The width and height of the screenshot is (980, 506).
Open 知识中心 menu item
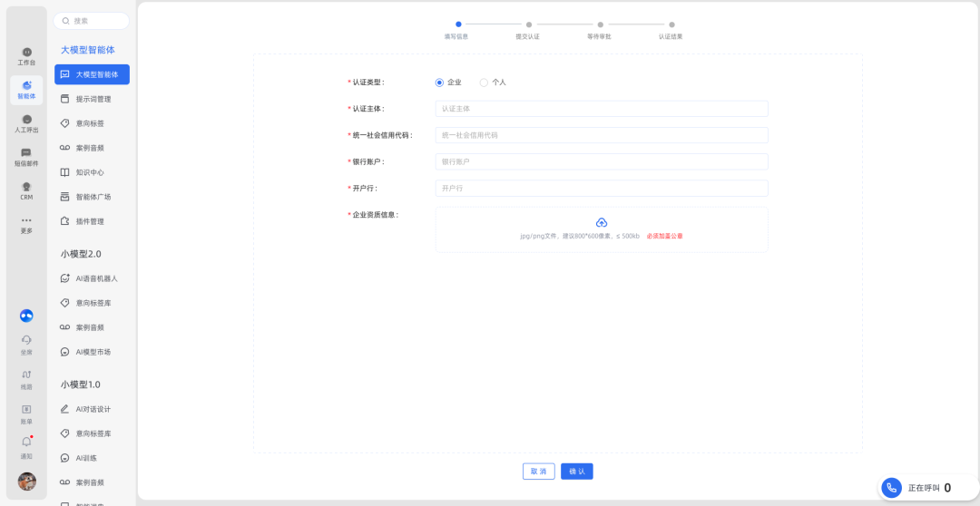(x=89, y=172)
